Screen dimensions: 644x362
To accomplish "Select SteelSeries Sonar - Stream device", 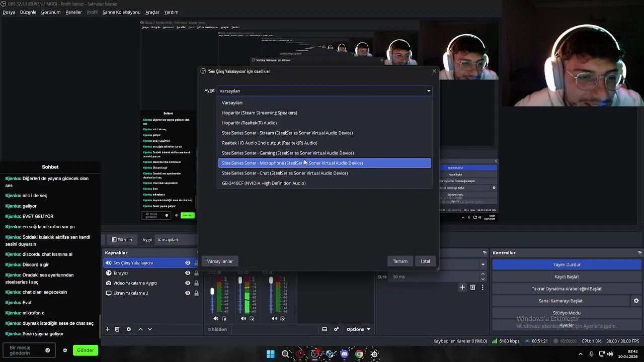I will point(325,133).
